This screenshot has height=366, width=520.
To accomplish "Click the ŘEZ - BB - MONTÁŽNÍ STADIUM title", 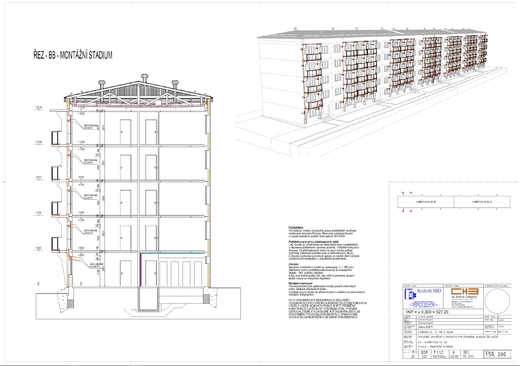I will click(x=73, y=55).
